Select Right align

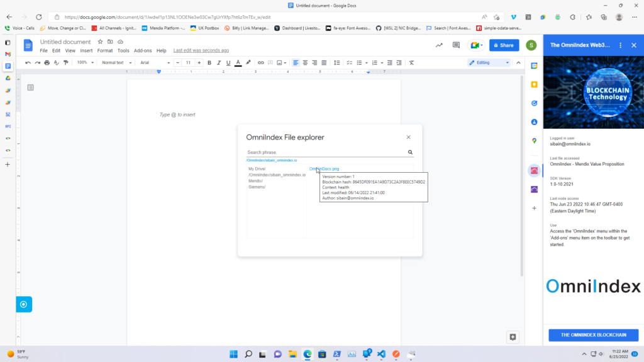click(314, 63)
